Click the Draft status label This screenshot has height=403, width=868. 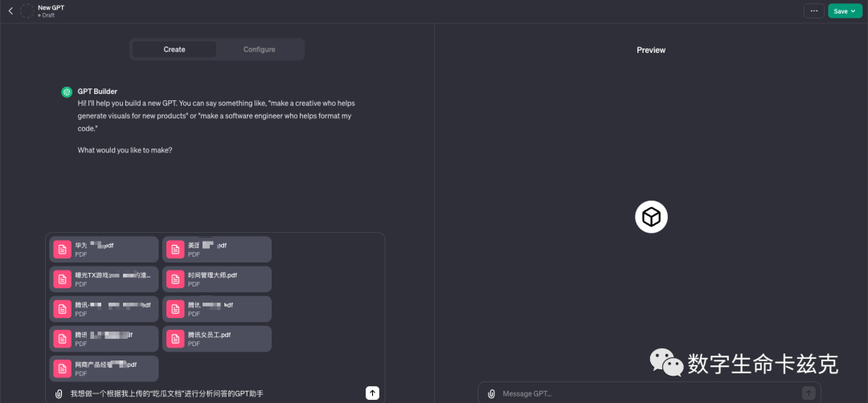point(46,15)
